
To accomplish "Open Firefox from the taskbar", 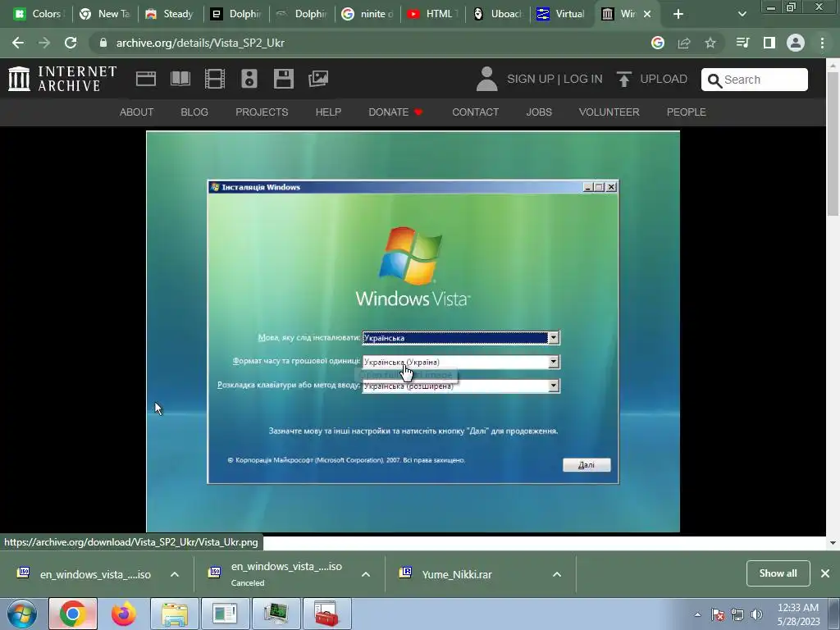I will point(123,614).
